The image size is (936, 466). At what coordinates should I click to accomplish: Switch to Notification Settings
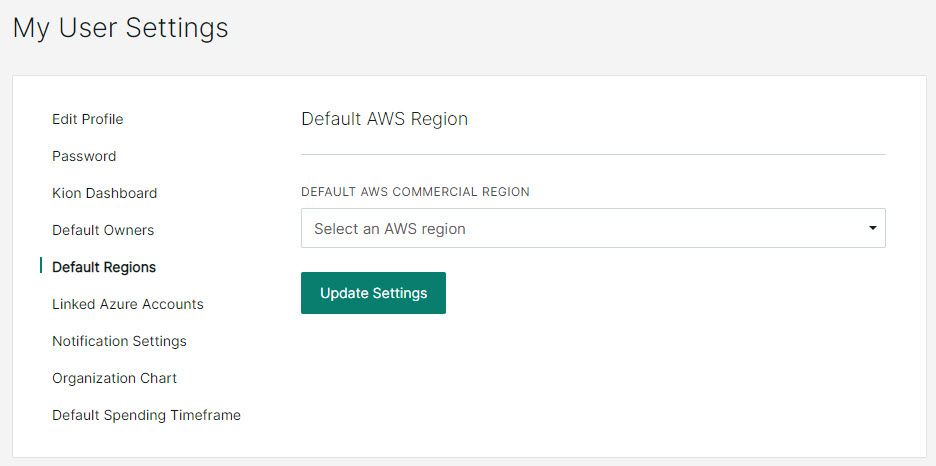[x=119, y=341]
